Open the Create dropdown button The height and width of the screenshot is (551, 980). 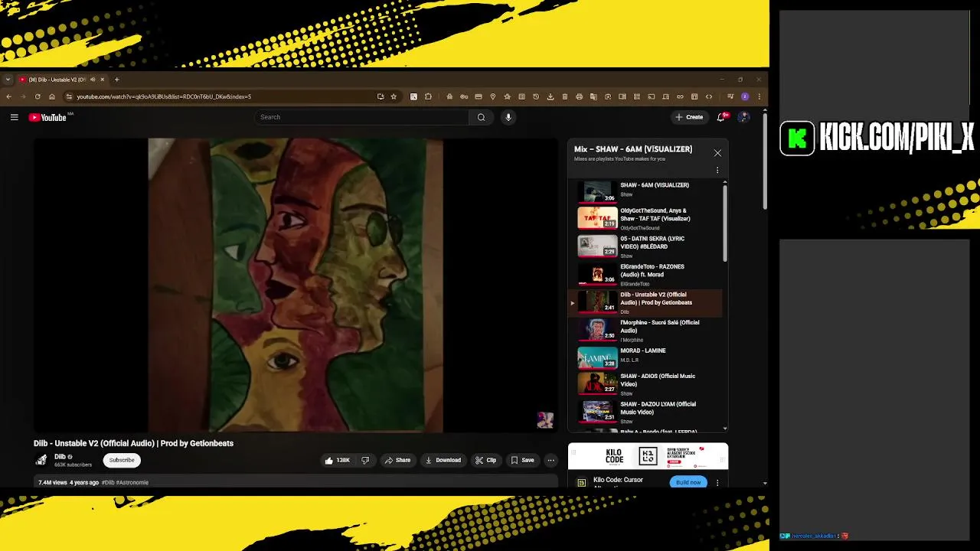(x=689, y=117)
